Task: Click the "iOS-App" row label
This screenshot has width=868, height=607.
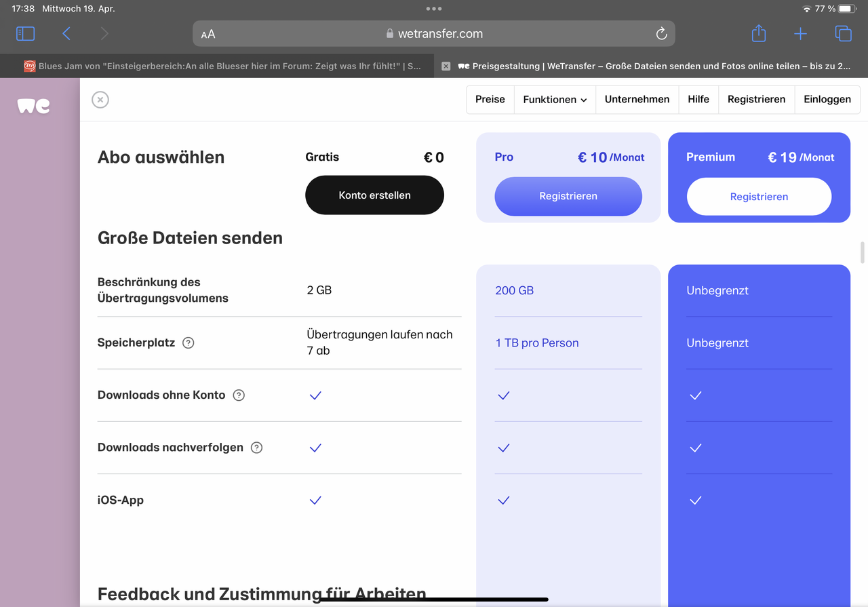Action: coord(121,500)
